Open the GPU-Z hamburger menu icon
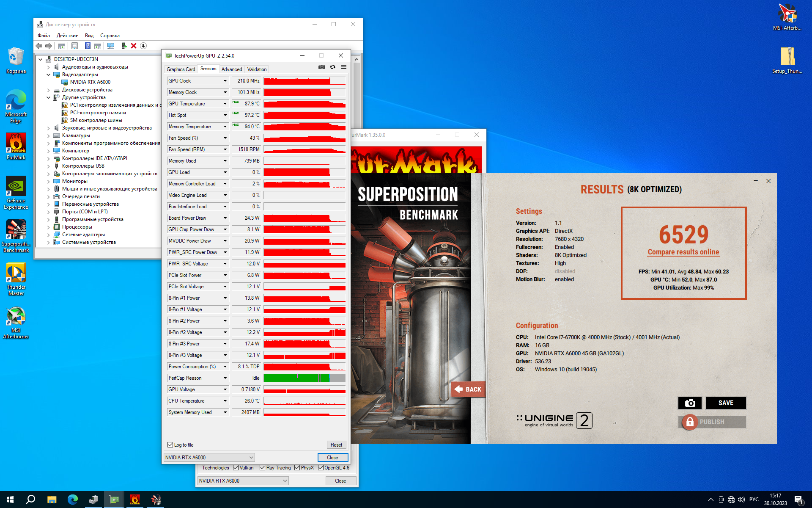Image resolution: width=812 pixels, height=508 pixels. click(x=343, y=67)
